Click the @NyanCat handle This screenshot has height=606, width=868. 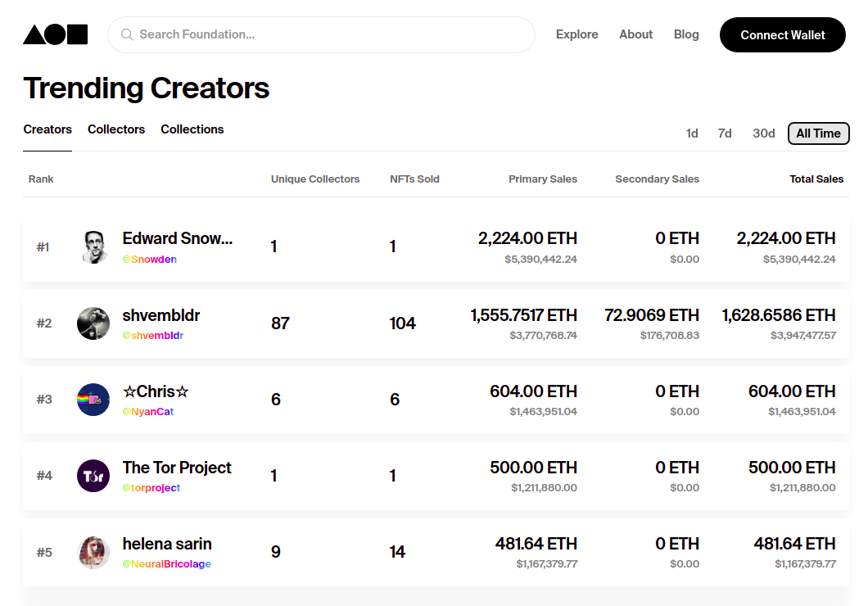(147, 412)
